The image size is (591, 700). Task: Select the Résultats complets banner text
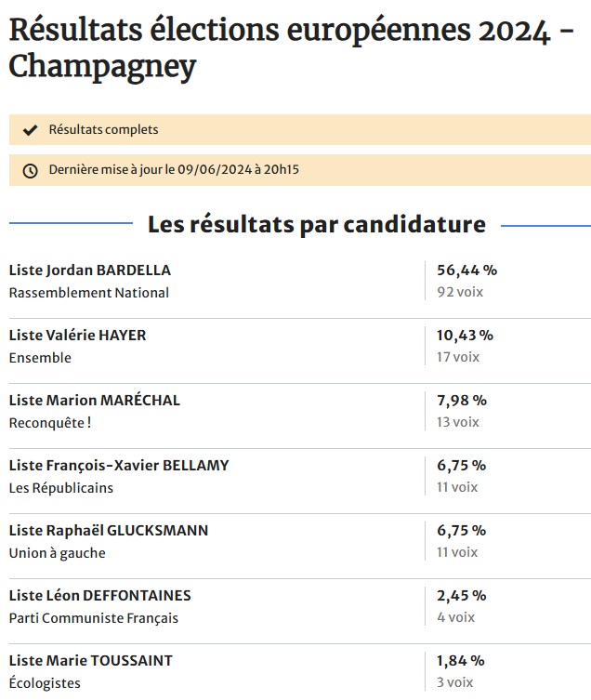click(x=103, y=129)
